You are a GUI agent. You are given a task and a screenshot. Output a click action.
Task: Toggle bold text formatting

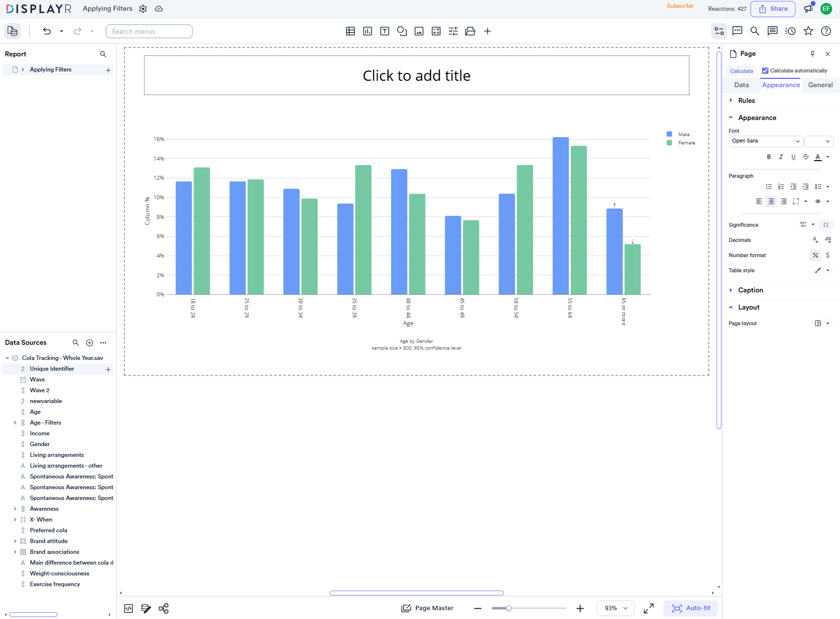point(768,157)
